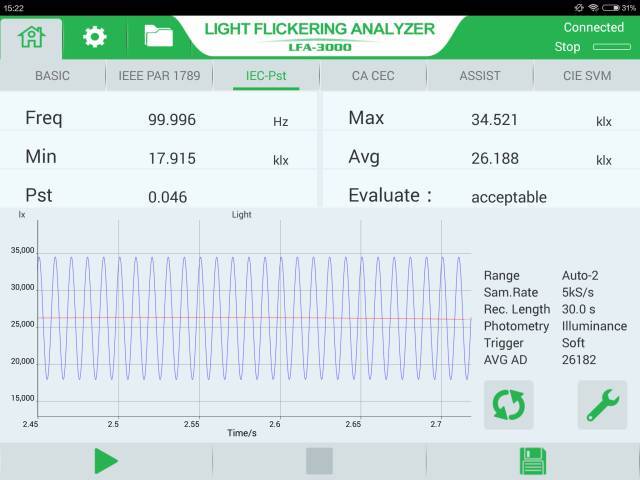
Task: Tap the Freq label
Action: [44, 118]
